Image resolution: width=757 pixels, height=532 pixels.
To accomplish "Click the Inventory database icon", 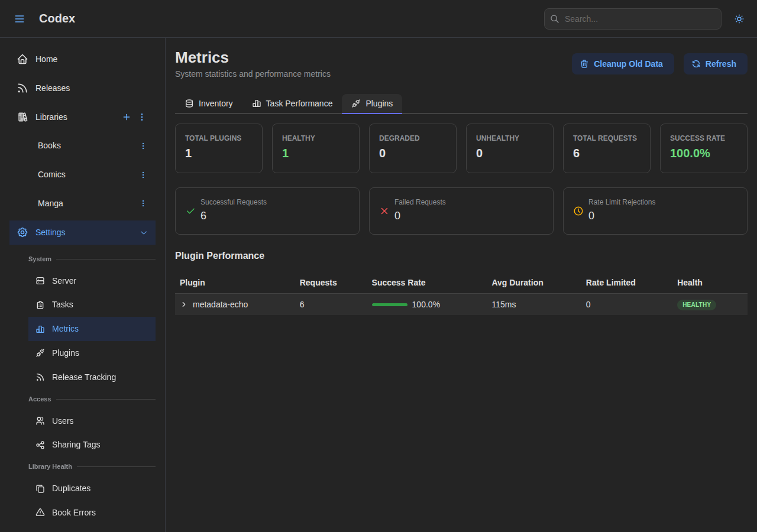I will 189,103.
